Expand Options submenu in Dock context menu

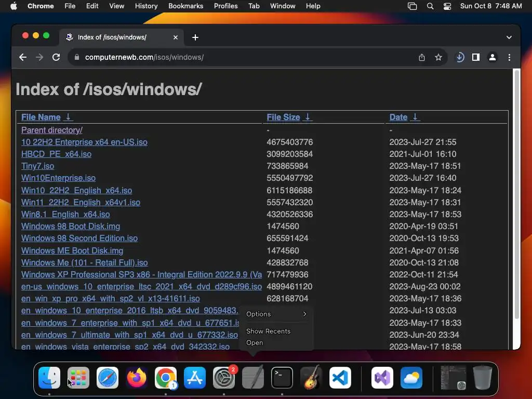point(276,314)
